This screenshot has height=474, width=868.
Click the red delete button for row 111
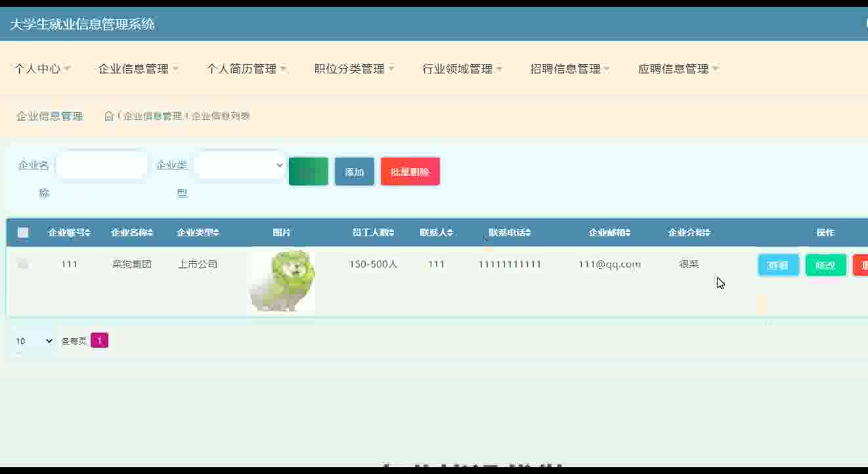coord(861,265)
